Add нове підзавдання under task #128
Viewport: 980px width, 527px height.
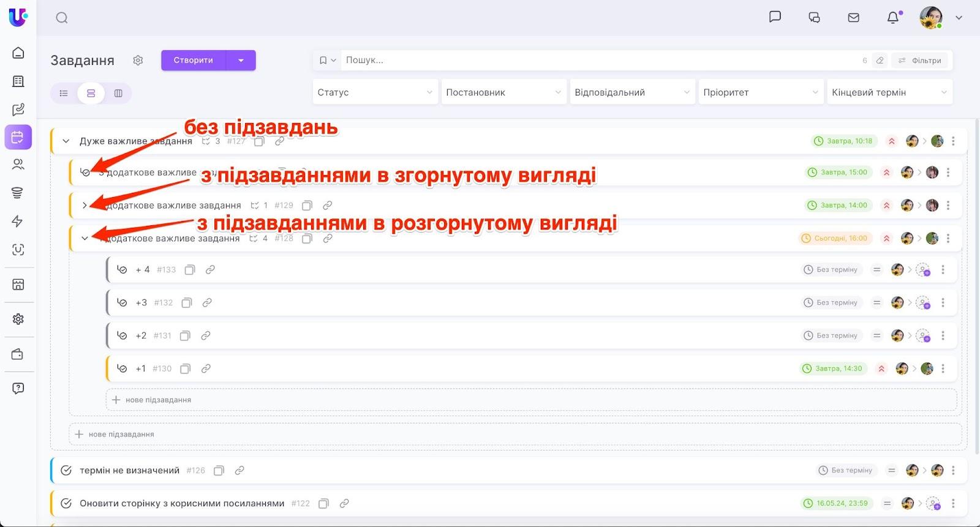[x=531, y=400]
